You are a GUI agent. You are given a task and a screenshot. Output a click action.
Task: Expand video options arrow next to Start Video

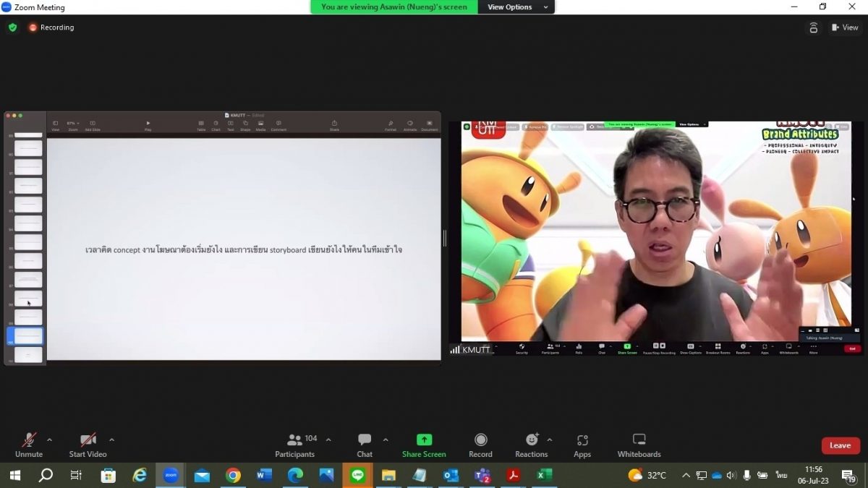[x=111, y=440]
